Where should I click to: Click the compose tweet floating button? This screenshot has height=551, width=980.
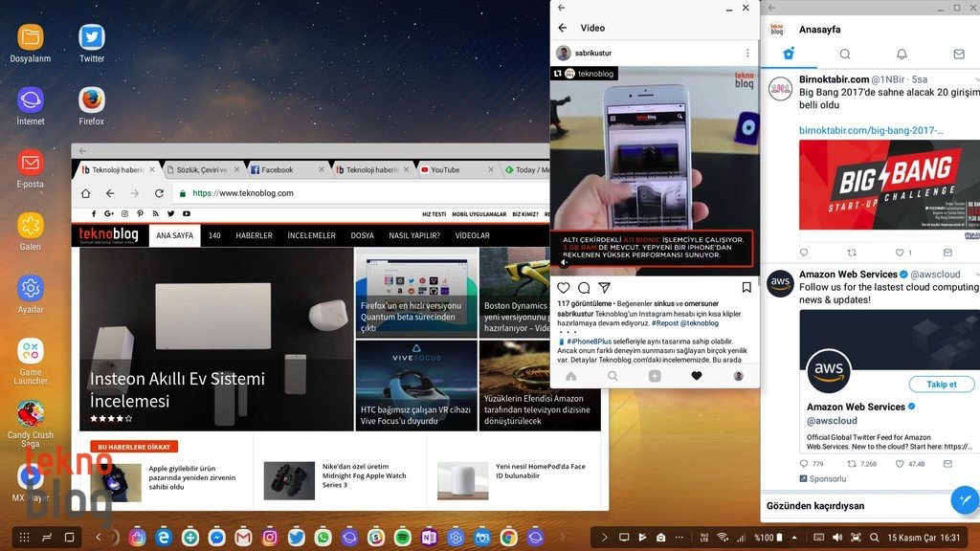[964, 499]
